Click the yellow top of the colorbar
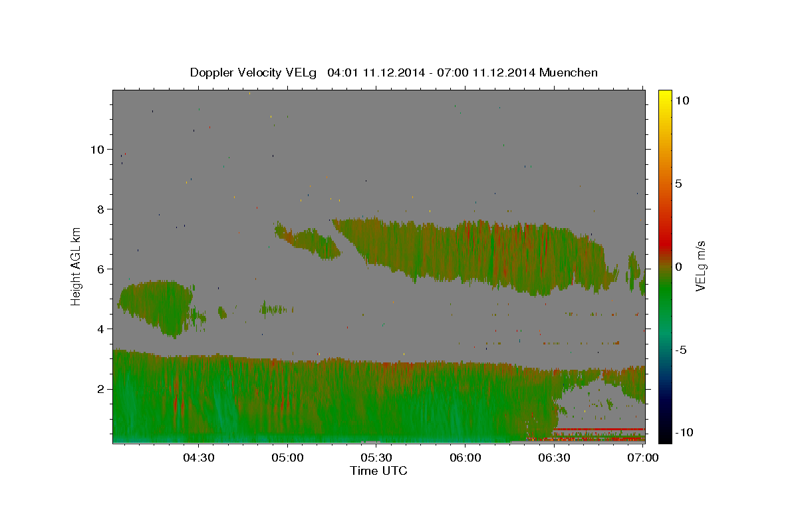 (x=664, y=96)
